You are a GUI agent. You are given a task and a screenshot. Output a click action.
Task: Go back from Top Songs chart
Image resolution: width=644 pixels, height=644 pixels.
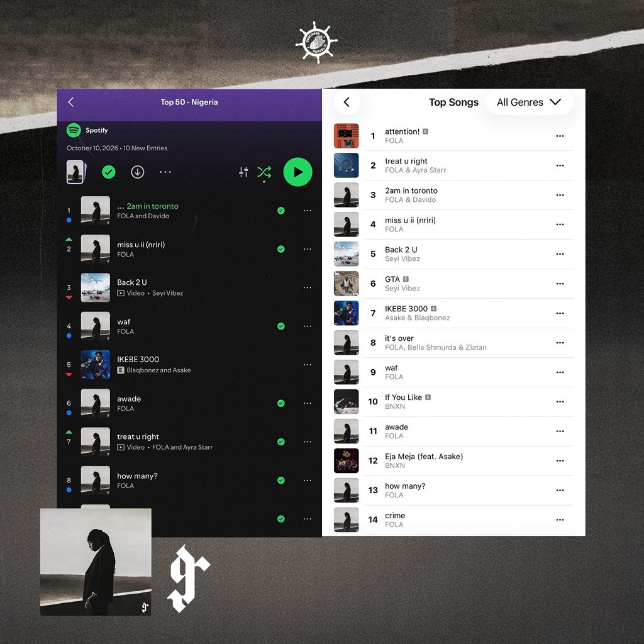(347, 103)
